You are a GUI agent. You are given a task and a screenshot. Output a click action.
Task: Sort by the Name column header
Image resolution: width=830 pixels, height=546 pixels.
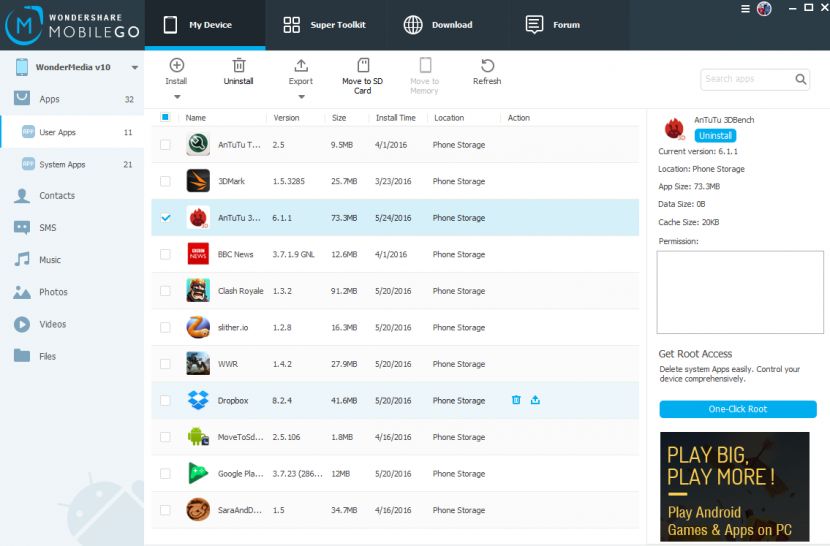195,118
